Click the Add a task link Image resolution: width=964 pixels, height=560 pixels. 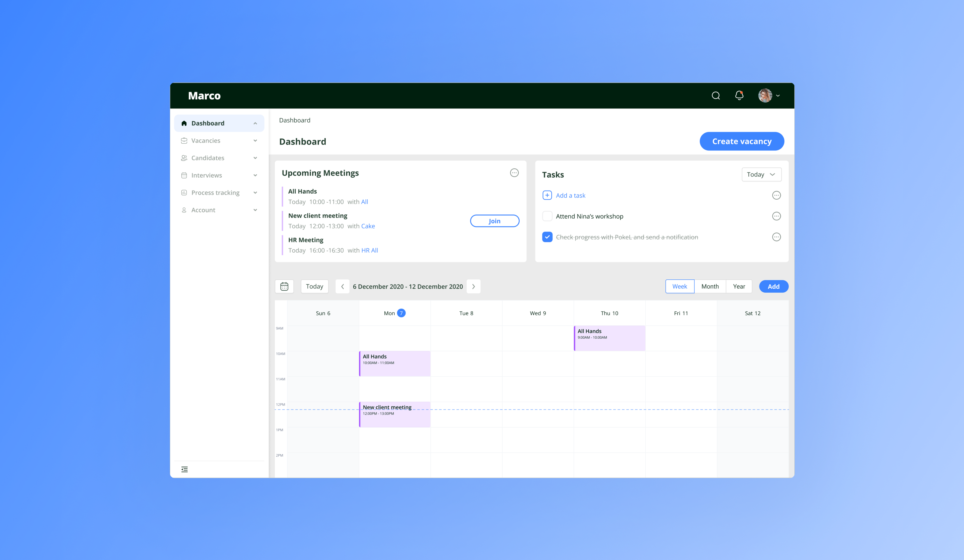point(570,195)
